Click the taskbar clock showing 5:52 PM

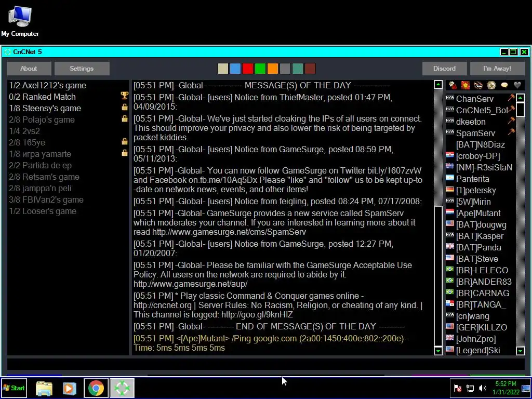click(506, 388)
